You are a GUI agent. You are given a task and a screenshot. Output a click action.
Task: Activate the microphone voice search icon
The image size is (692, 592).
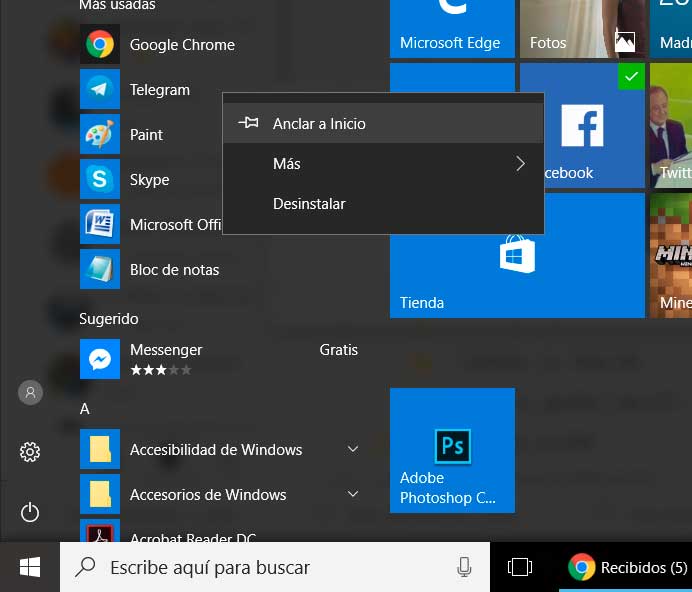tap(464, 567)
